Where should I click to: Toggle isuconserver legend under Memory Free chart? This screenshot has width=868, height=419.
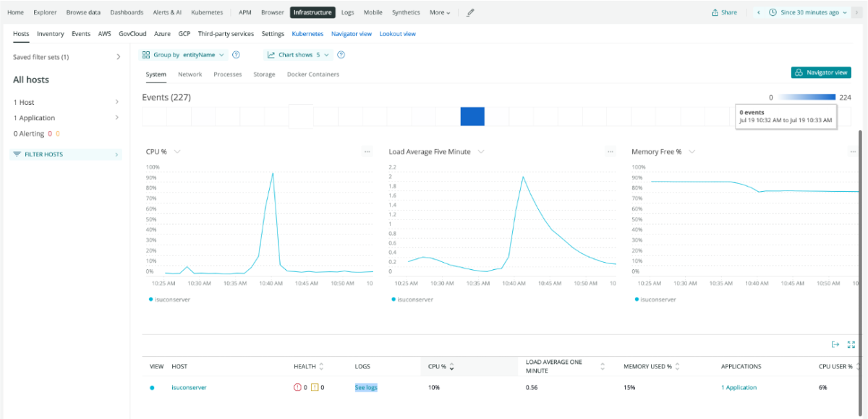655,299
